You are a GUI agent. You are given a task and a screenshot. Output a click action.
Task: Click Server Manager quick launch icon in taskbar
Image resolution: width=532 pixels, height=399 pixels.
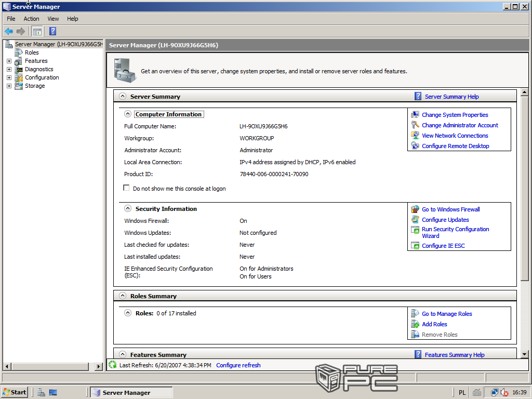point(42,393)
